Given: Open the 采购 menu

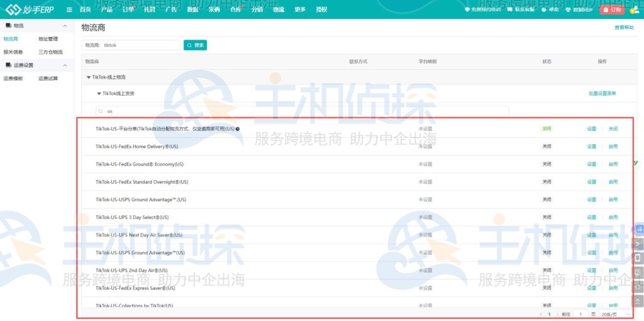Looking at the screenshot, I should (x=214, y=9).
